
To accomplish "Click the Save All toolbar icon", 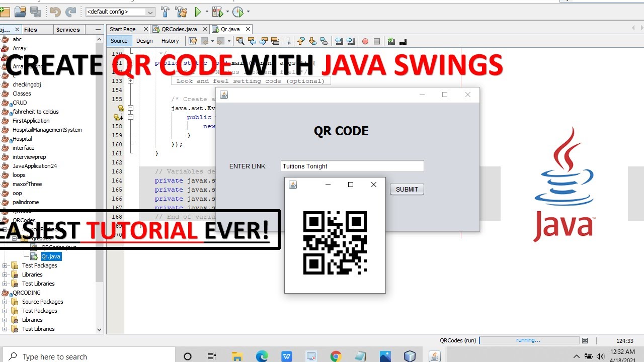I will [x=36, y=11].
